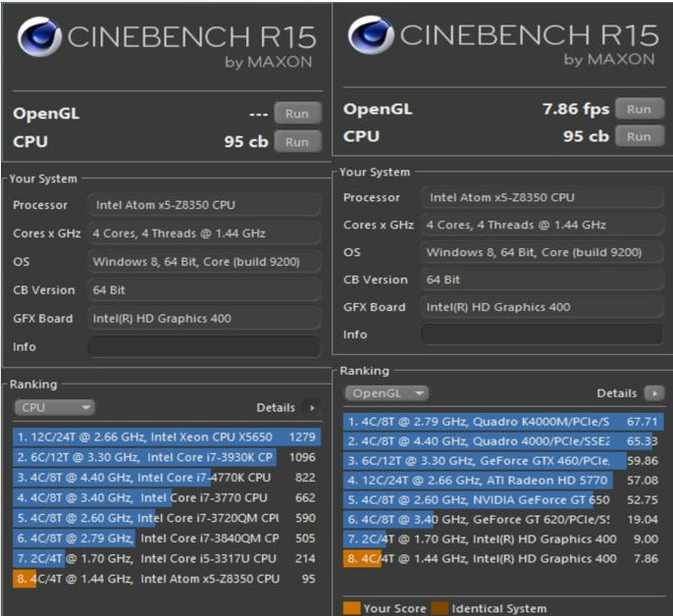The image size is (673, 616).
Task: Select NVIDIA GeForce GT 650 ranking row
Action: pyautogui.click(x=503, y=499)
